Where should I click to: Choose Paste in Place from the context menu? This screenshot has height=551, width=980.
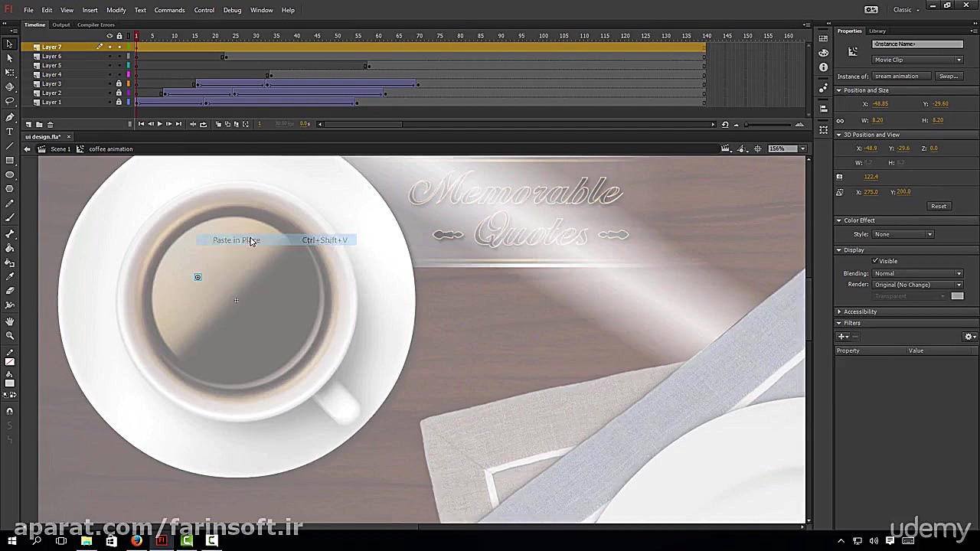(276, 240)
